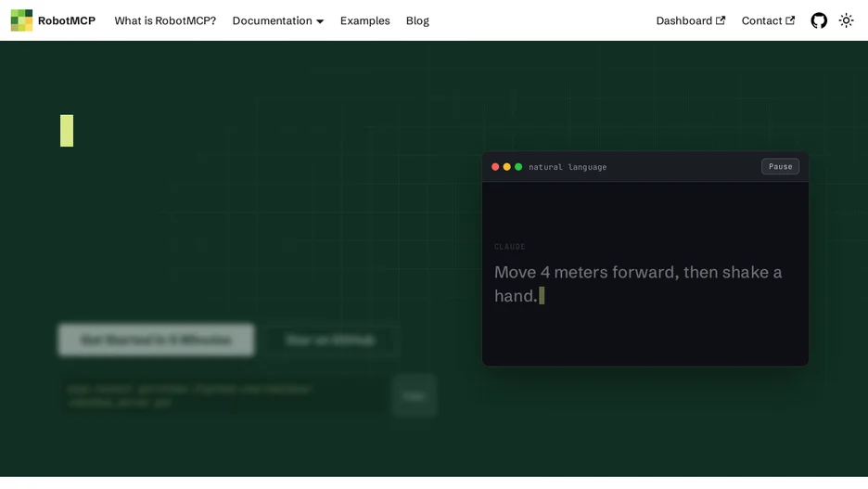The image size is (868, 489).
Task: Open the Examples page
Action: coord(364,20)
